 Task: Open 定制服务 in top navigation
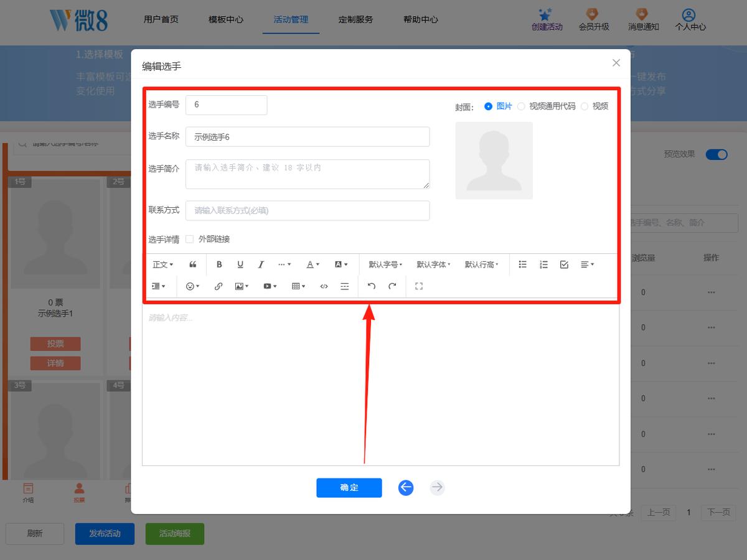coord(356,19)
